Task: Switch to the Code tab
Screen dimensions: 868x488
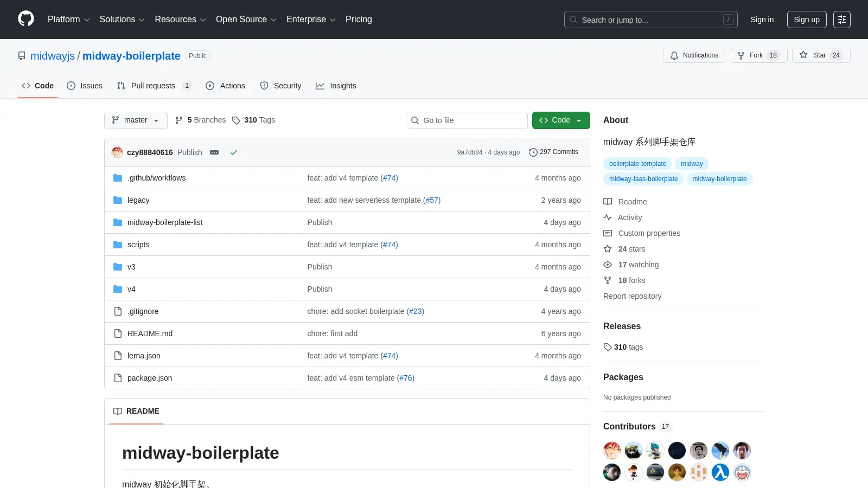Action: (x=38, y=86)
